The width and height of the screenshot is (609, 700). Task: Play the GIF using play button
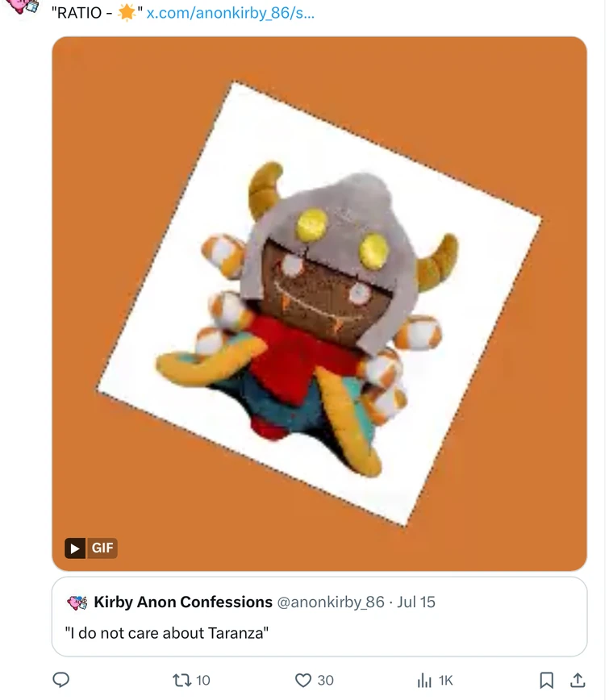coord(75,548)
